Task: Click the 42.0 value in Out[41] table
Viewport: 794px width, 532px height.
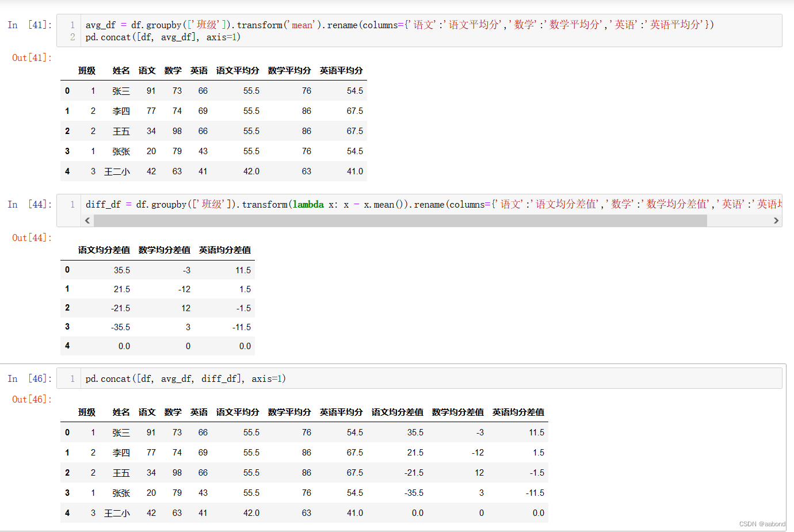Action: pyautogui.click(x=251, y=171)
